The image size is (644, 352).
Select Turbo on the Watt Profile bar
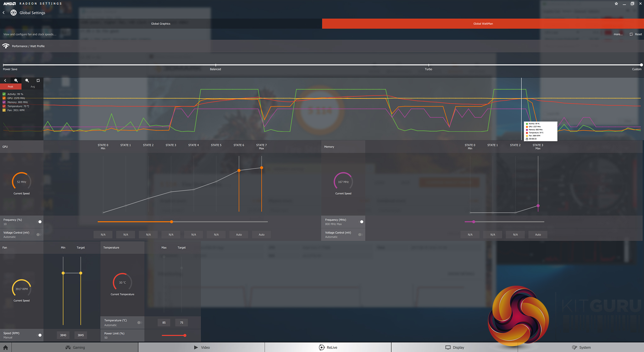pyautogui.click(x=428, y=65)
